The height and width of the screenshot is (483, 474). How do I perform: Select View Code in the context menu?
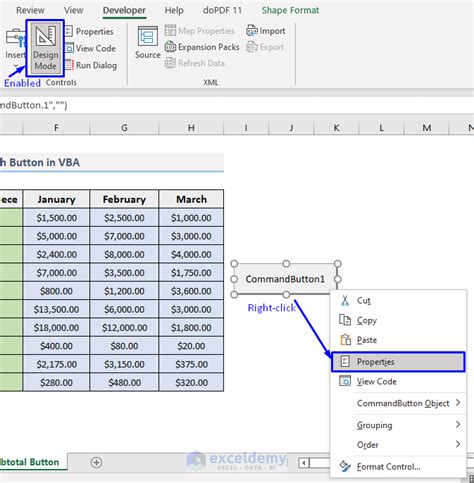pos(398,381)
